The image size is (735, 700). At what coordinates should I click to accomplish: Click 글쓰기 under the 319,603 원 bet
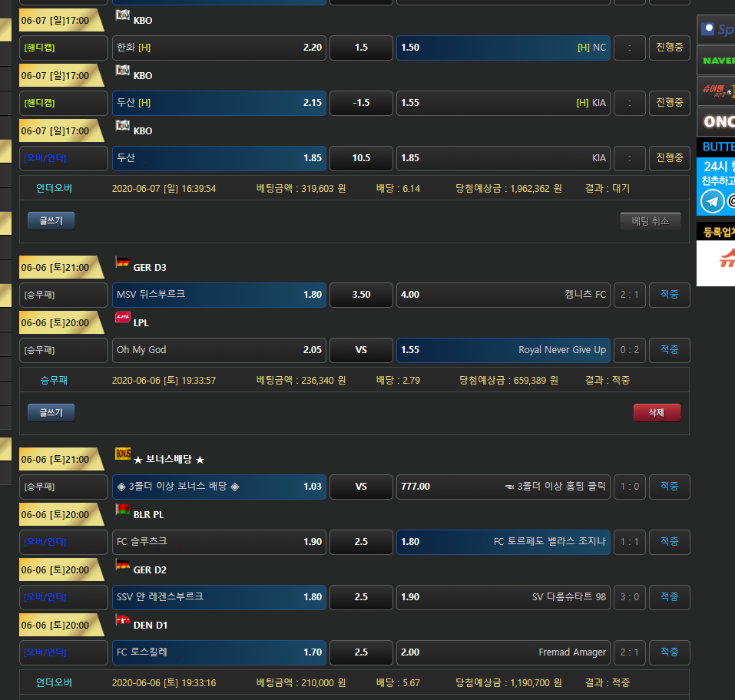coord(51,221)
